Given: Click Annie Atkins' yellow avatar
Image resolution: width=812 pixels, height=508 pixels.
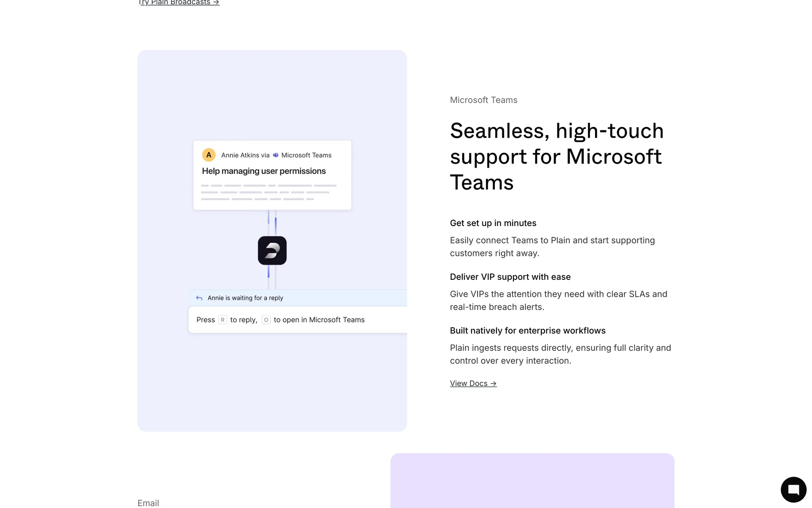Looking at the screenshot, I should coord(208,155).
